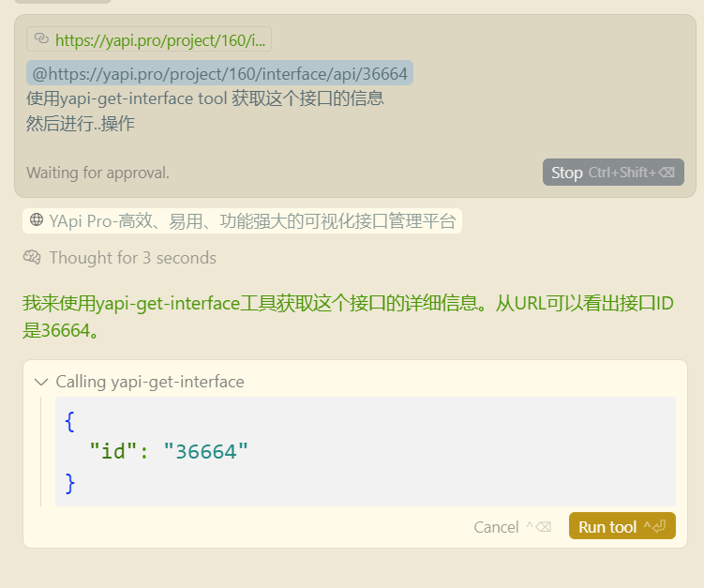This screenshot has width=704, height=588.
Task: Click the globe icon beside YApi Pro
Action: (x=37, y=220)
